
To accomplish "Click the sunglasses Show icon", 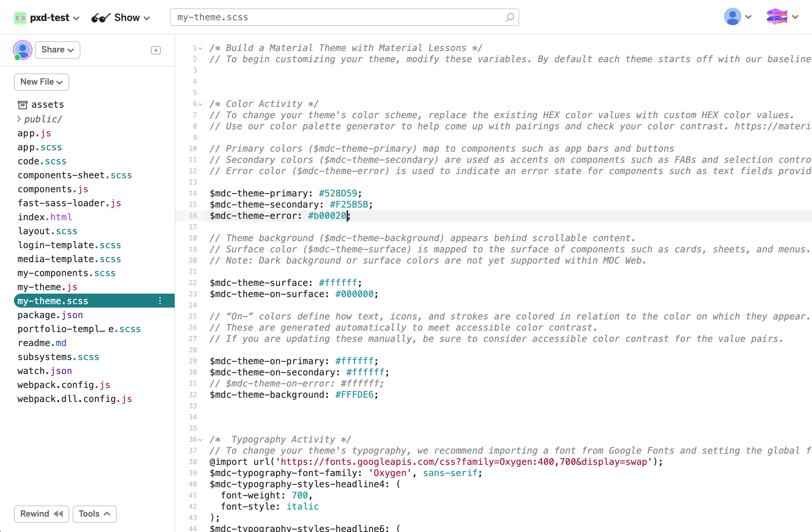I will (101, 17).
